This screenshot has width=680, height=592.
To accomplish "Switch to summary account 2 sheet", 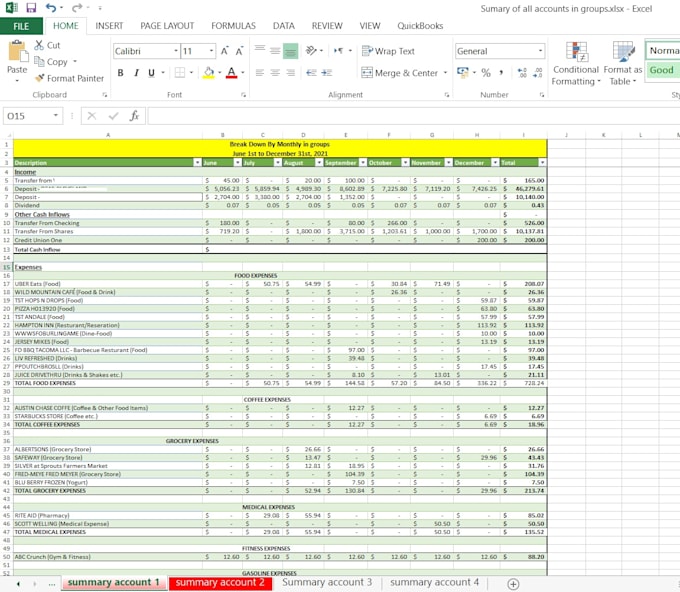I will 220,582.
